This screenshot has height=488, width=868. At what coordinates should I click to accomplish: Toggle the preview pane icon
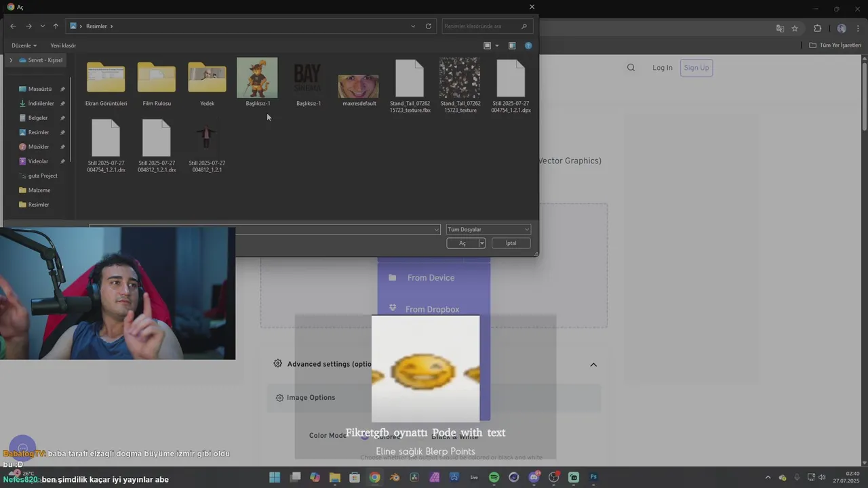click(512, 45)
